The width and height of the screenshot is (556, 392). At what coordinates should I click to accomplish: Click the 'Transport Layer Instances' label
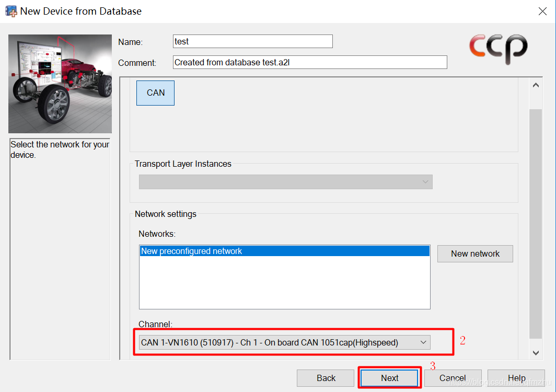click(183, 164)
